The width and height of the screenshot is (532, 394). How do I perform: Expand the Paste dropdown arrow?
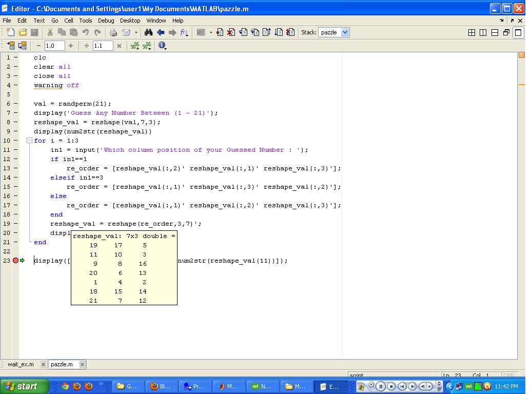(x=136, y=32)
